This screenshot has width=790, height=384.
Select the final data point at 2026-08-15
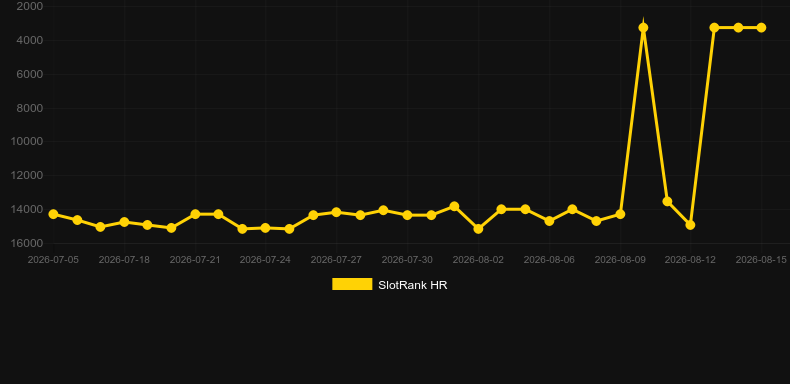(761, 28)
